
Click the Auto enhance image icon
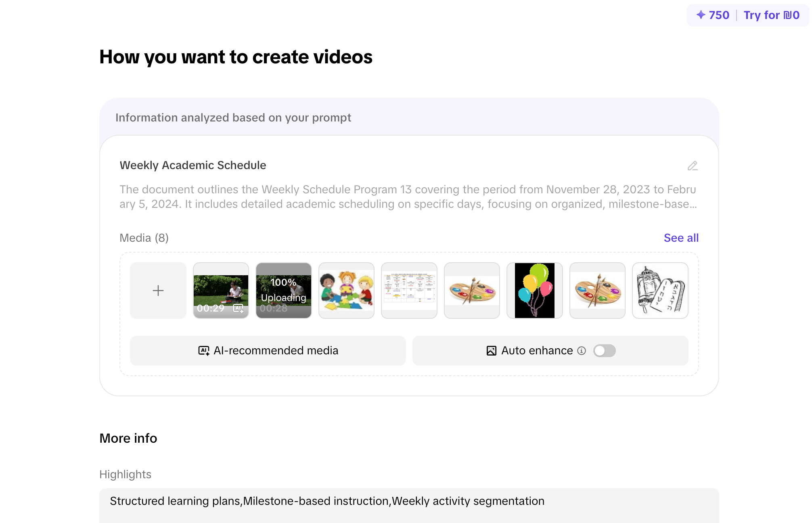coord(491,351)
